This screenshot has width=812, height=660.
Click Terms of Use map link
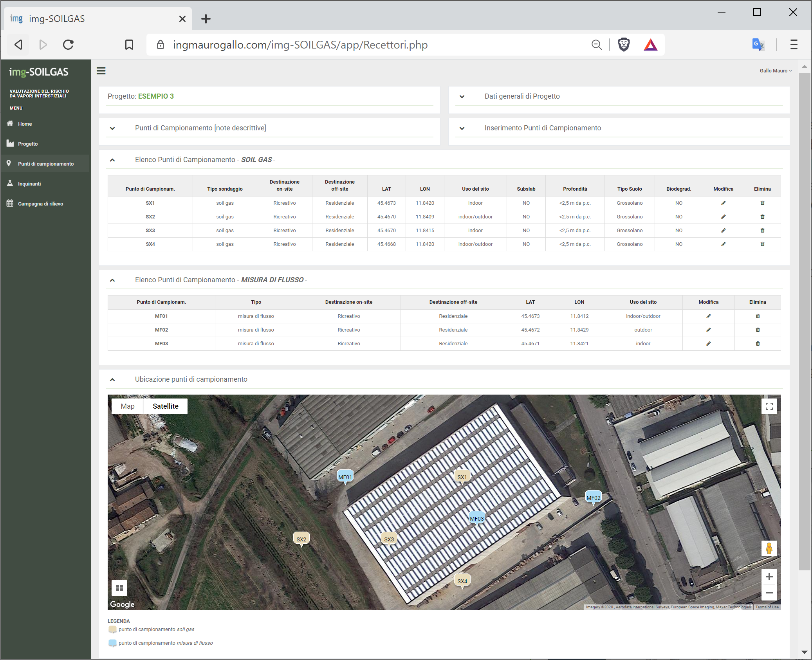point(767,607)
